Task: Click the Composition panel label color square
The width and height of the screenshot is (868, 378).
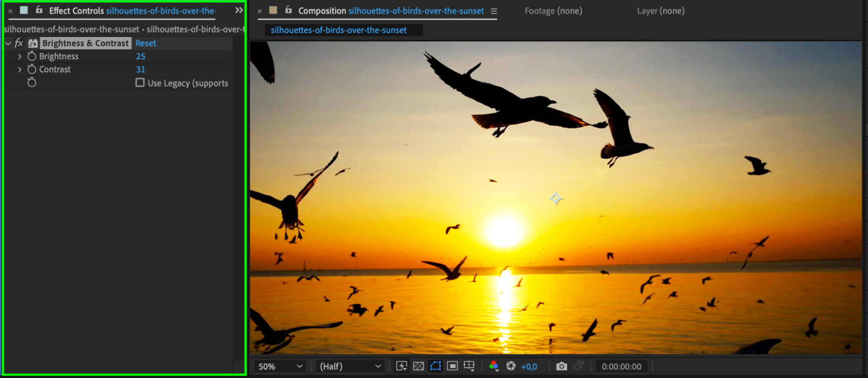Action: tap(273, 10)
